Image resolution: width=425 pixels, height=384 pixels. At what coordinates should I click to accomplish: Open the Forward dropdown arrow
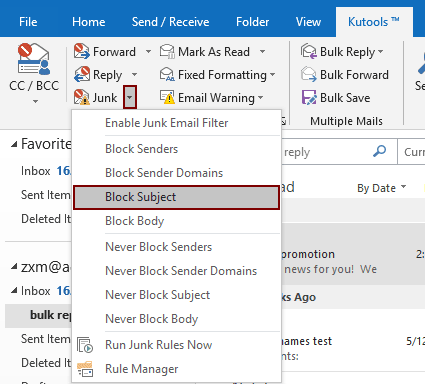point(148,52)
